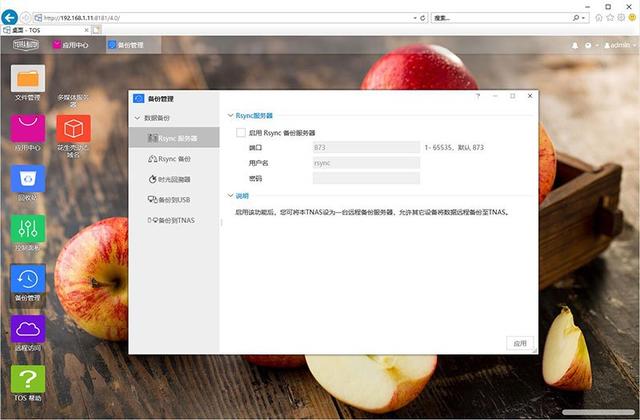Click the browser search box
This screenshot has height=420, width=640.
(502, 18)
